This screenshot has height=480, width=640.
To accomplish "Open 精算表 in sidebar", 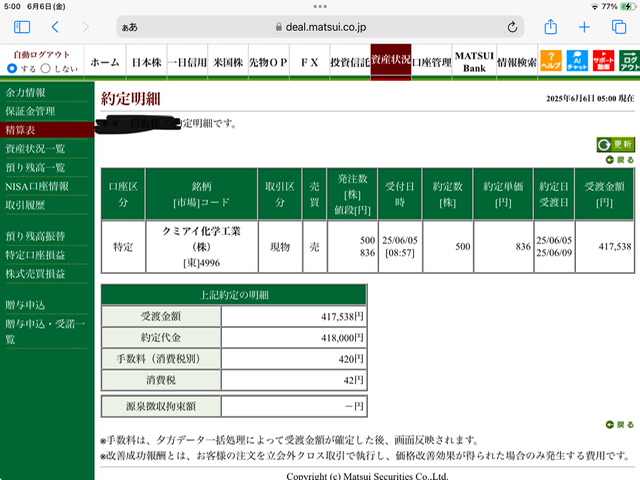I will click(x=47, y=130).
